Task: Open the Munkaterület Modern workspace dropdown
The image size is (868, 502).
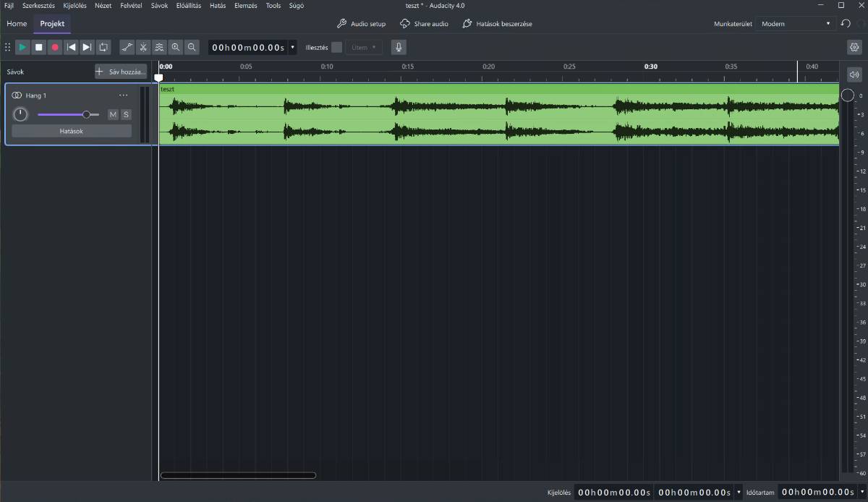Action: [x=795, y=24]
